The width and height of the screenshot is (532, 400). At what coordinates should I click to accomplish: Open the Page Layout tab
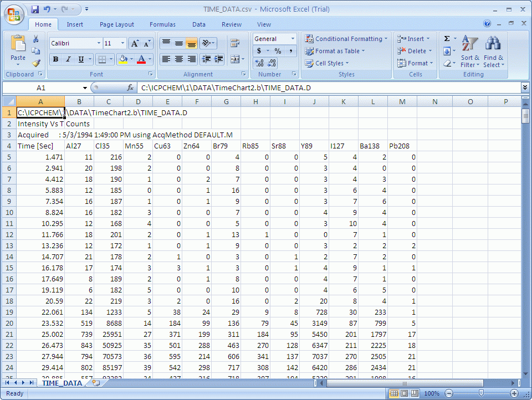click(117, 24)
